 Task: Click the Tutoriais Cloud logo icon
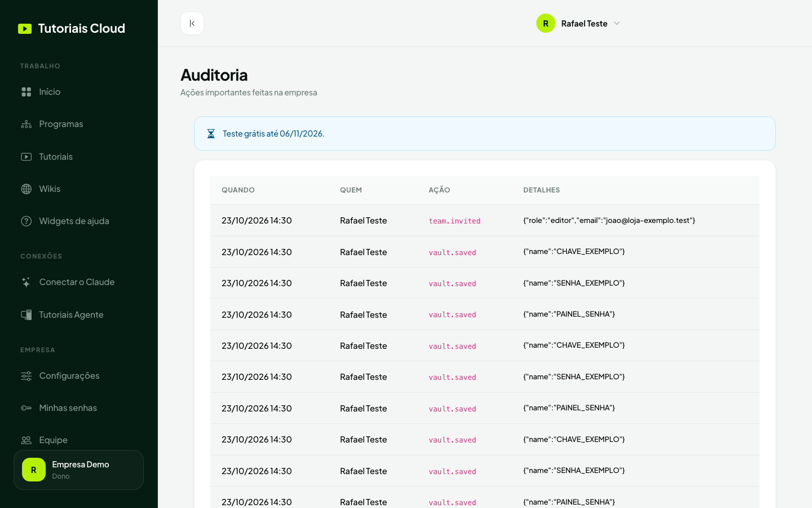coord(25,29)
